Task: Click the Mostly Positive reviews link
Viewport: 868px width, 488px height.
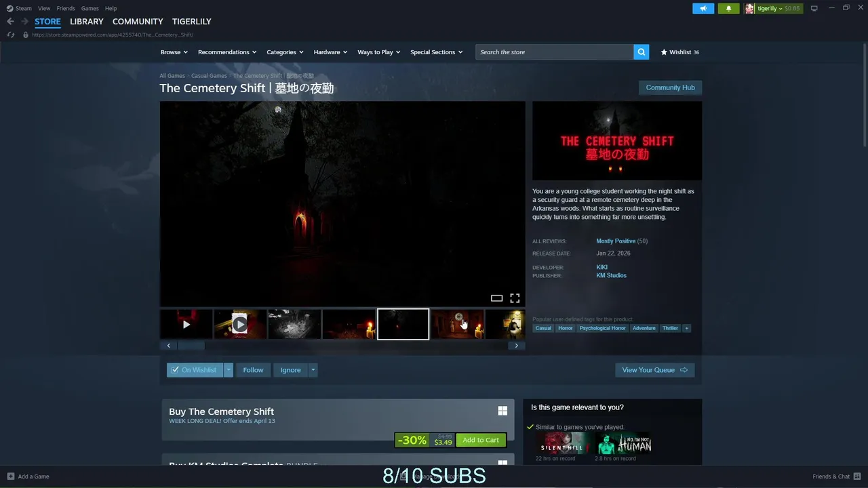Action: [x=616, y=241]
